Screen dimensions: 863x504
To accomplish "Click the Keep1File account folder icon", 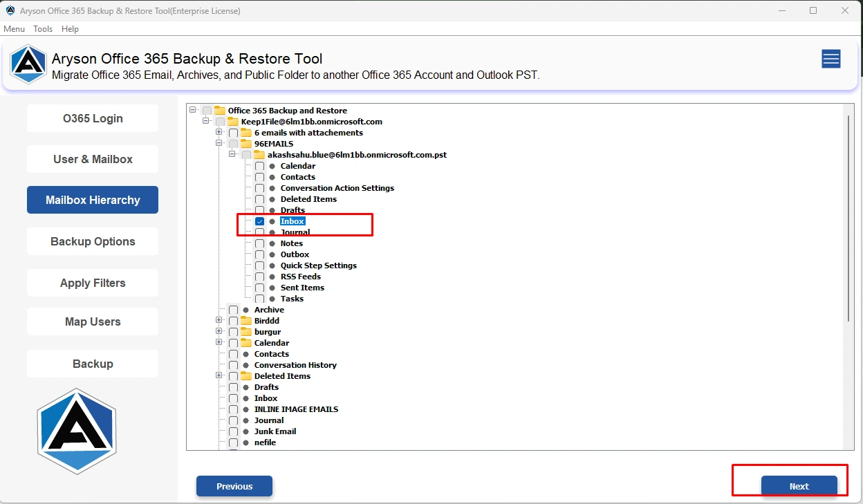I will [233, 122].
